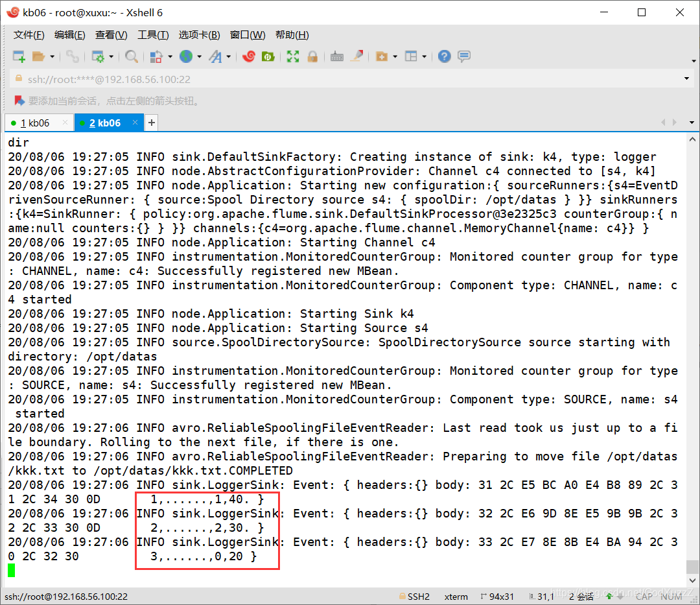Expand the new folder dropdown arrow
The height and width of the screenshot is (605, 700).
click(x=395, y=56)
